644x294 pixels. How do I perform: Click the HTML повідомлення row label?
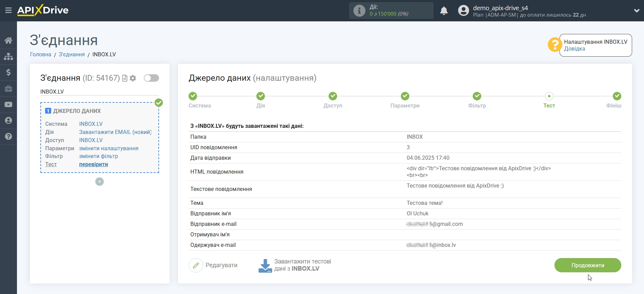pyautogui.click(x=217, y=172)
